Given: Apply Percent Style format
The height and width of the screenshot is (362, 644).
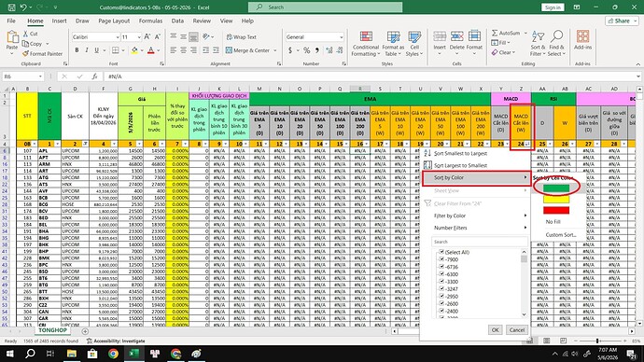Looking at the screenshot, I should pyautogui.click(x=306, y=50).
